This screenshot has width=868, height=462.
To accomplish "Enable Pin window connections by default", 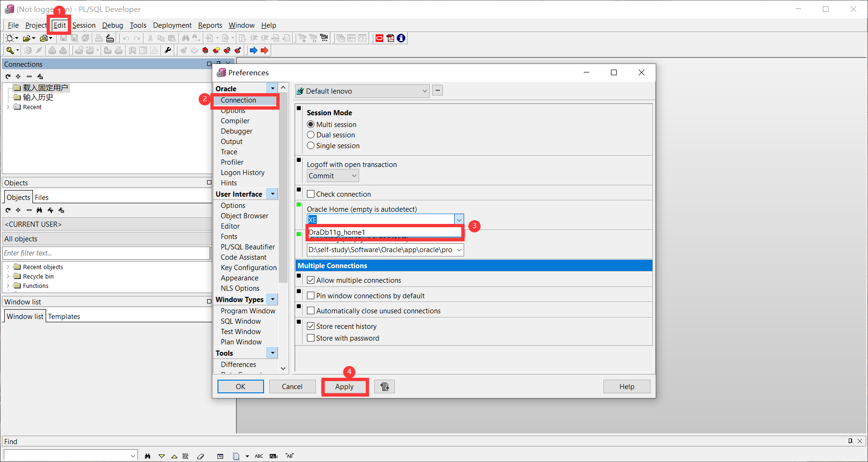I will tap(311, 295).
